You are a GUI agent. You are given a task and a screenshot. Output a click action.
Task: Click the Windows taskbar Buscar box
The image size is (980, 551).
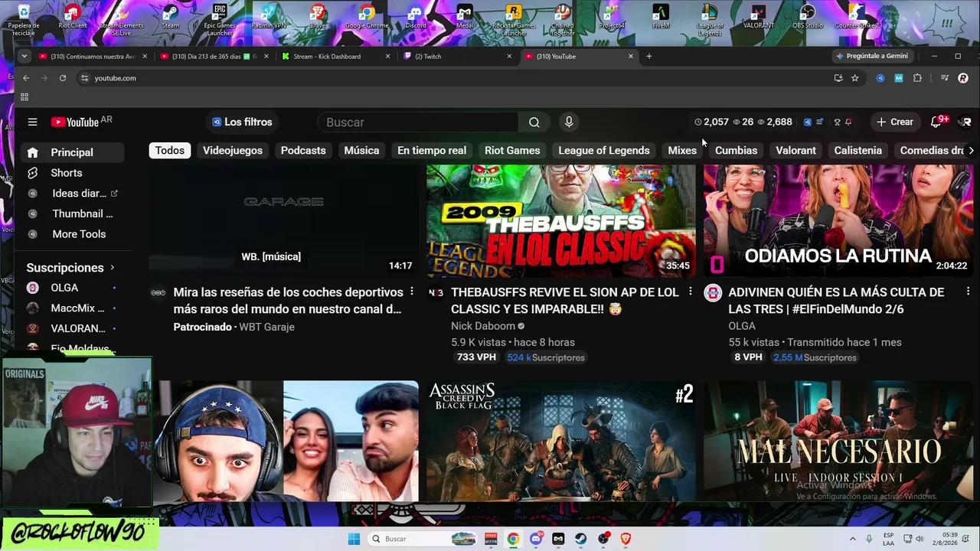(423, 539)
